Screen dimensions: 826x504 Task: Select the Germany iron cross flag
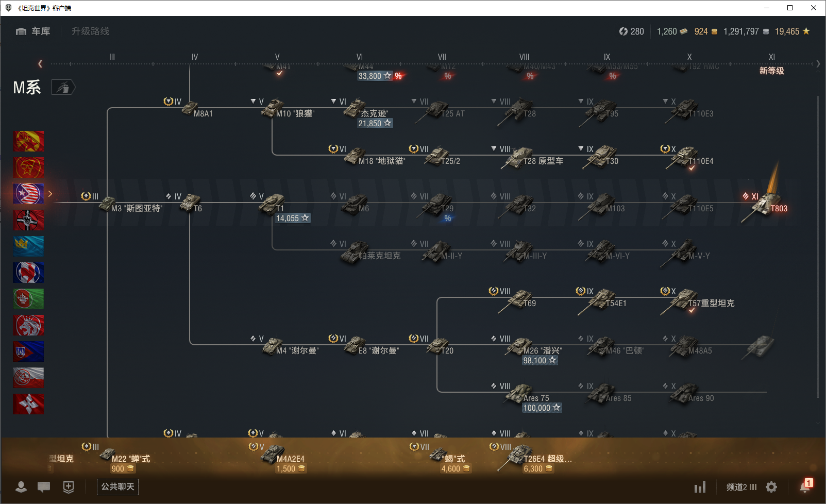coord(28,220)
